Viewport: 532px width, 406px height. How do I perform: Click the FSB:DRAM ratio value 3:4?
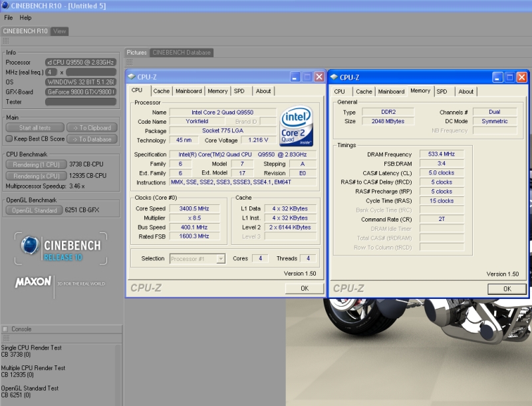coord(442,163)
